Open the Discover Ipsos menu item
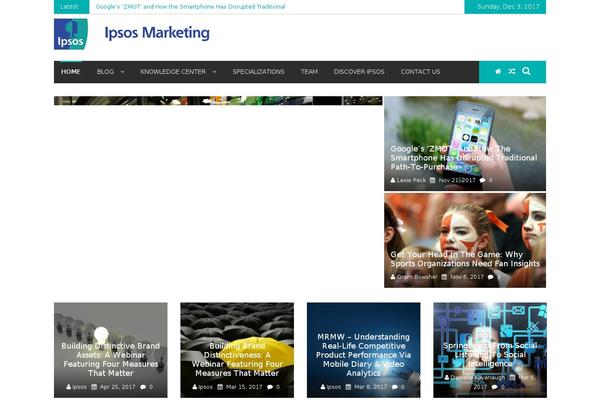 pyautogui.click(x=359, y=72)
